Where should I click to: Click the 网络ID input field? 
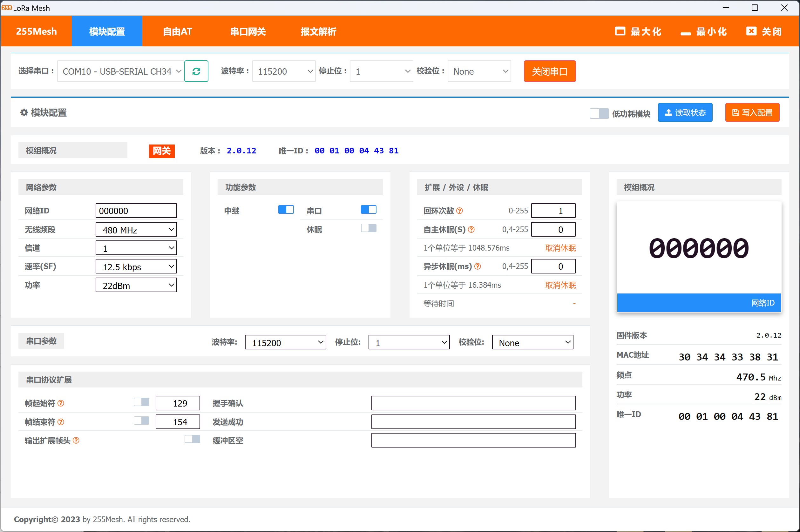click(136, 211)
